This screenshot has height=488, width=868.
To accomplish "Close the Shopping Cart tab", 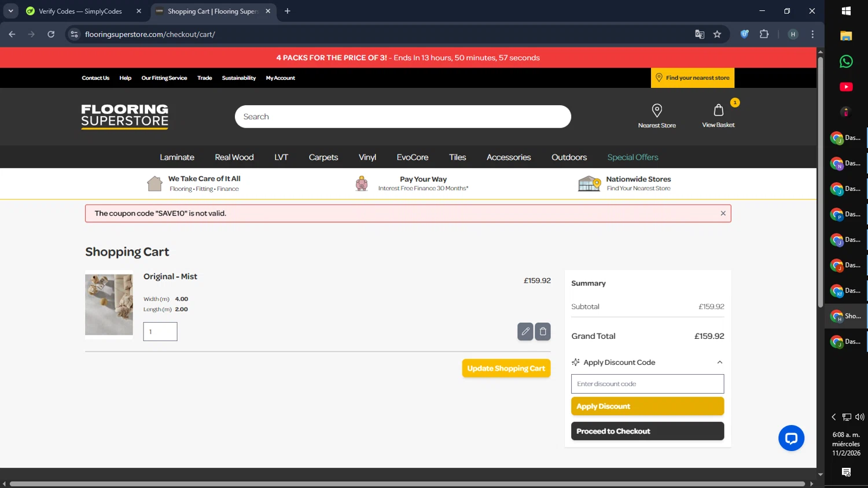I will coord(268,11).
